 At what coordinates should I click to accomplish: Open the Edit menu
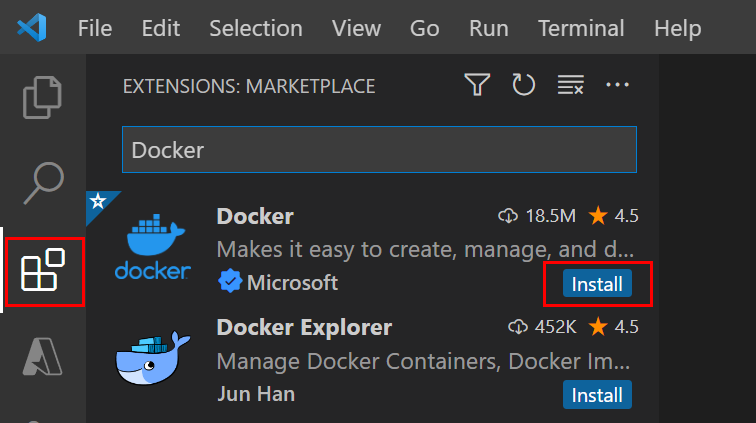[x=161, y=28]
